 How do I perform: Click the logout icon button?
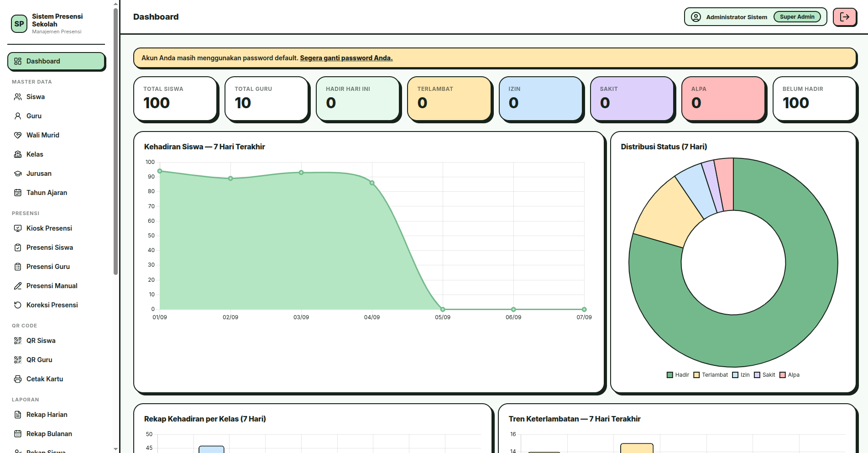coord(845,17)
